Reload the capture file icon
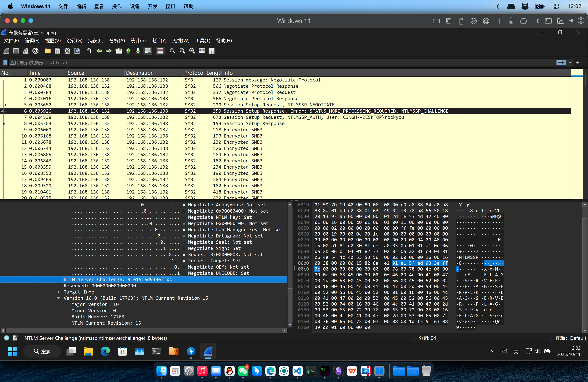 coord(77,51)
